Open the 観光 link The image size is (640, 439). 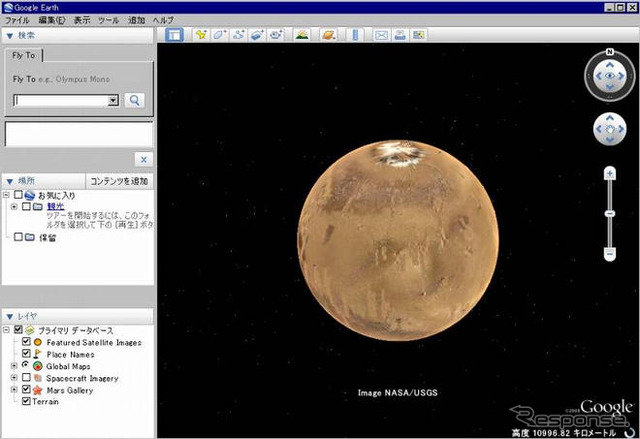point(56,206)
